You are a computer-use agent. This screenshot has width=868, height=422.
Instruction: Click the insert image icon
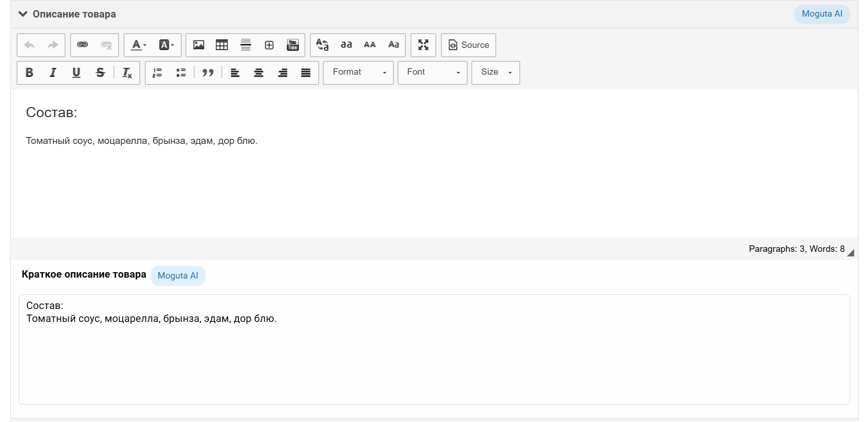click(199, 45)
